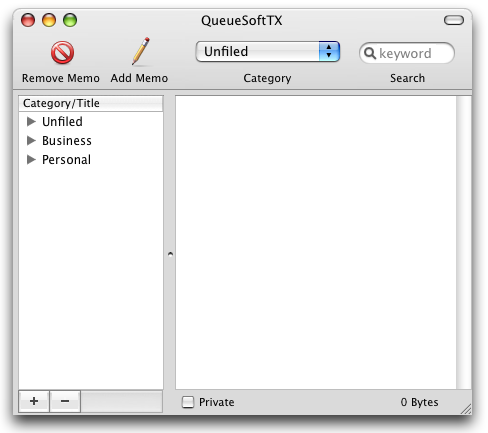
Task: Click the magnifying glass search icon
Action: (x=370, y=53)
